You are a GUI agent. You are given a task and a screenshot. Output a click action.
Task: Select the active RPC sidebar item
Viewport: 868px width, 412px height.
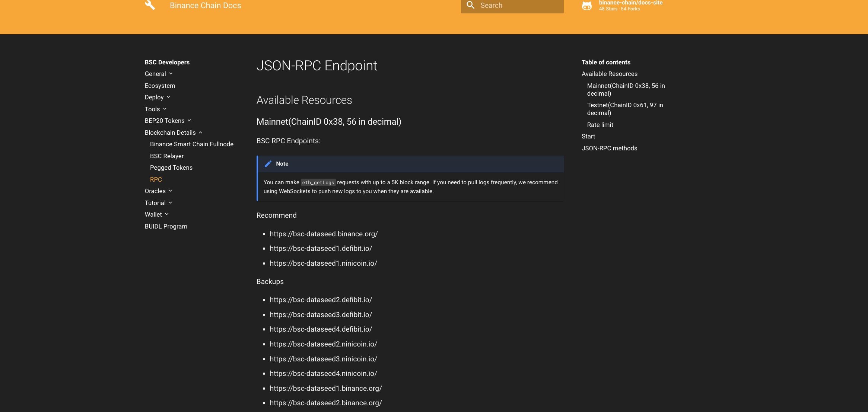[x=156, y=179]
